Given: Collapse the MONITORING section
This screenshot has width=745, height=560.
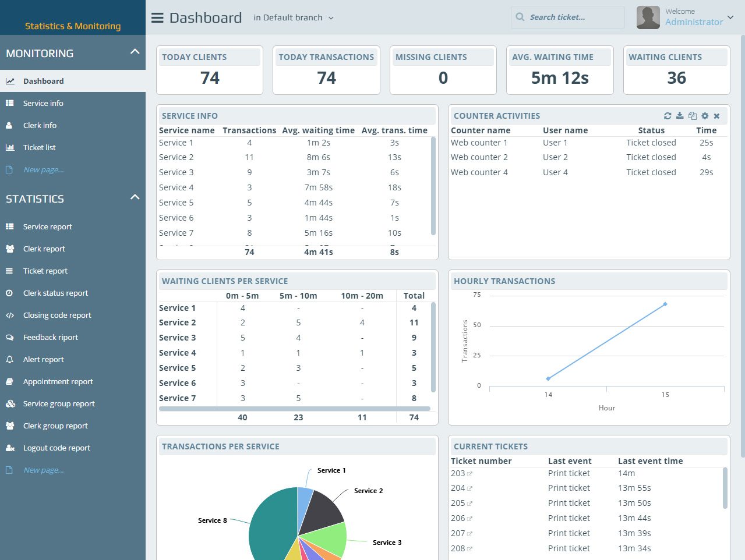Looking at the screenshot, I should click(135, 52).
